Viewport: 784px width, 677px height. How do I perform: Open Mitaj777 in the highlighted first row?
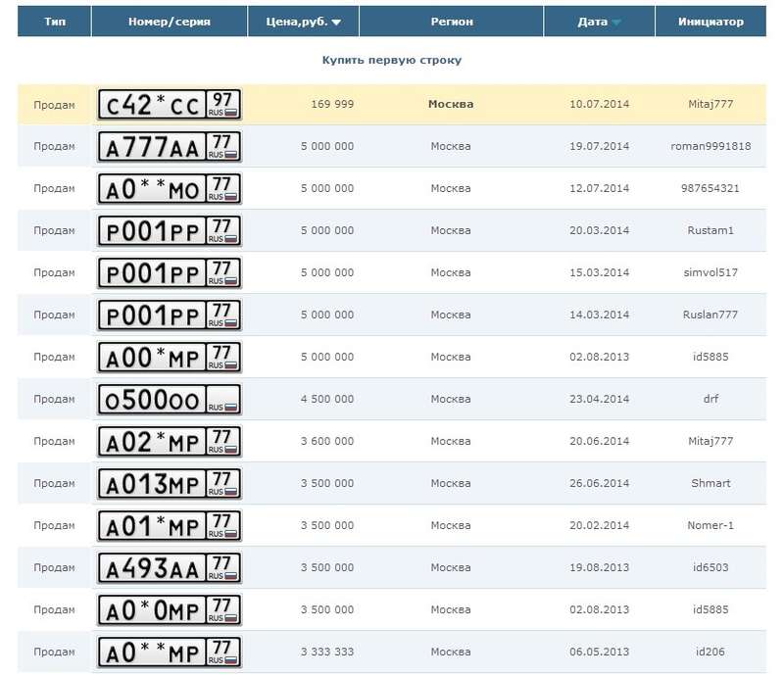(x=710, y=104)
